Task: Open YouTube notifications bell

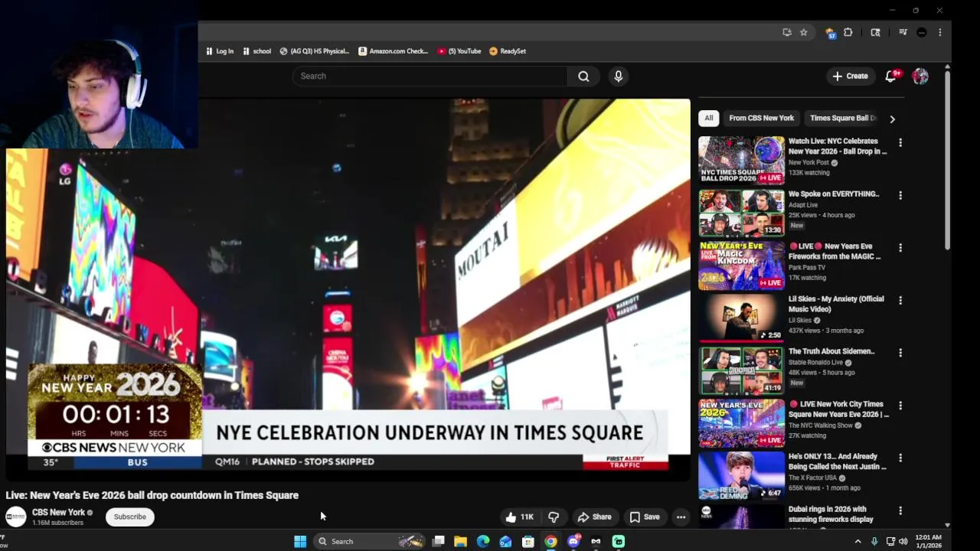Action: [x=890, y=76]
